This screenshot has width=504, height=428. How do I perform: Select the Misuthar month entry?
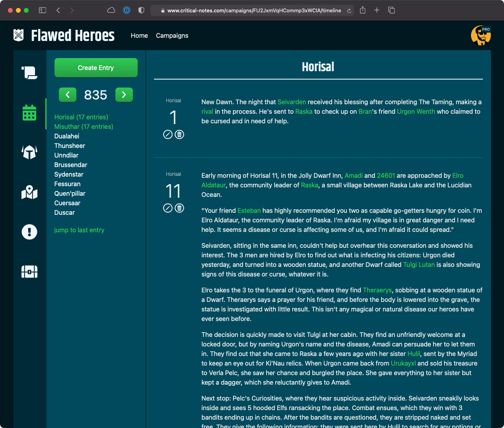84,126
